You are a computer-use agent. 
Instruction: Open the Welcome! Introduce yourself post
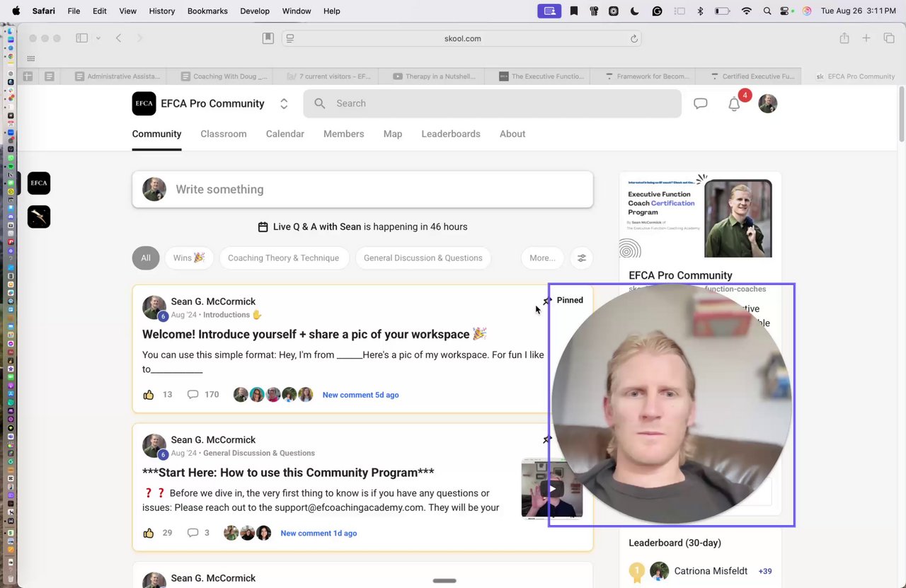pyautogui.click(x=314, y=334)
